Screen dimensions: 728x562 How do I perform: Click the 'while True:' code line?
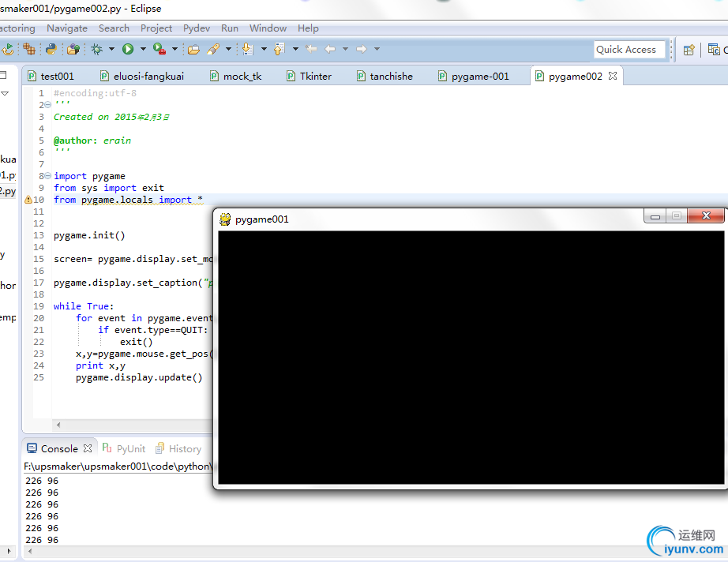point(84,306)
